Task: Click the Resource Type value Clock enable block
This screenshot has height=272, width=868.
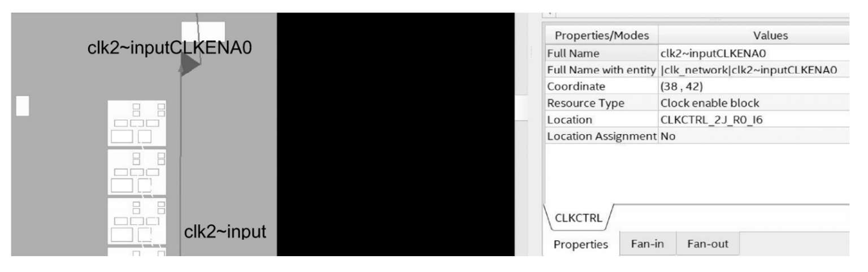Action: pos(710,103)
